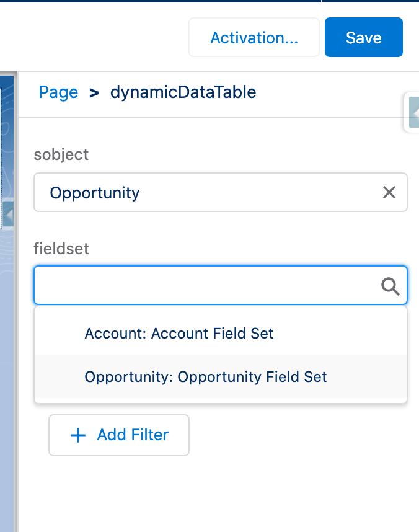Save the Lightning page
Image resolution: width=419 pixels, height=532 pixels.
click(364, 37)
